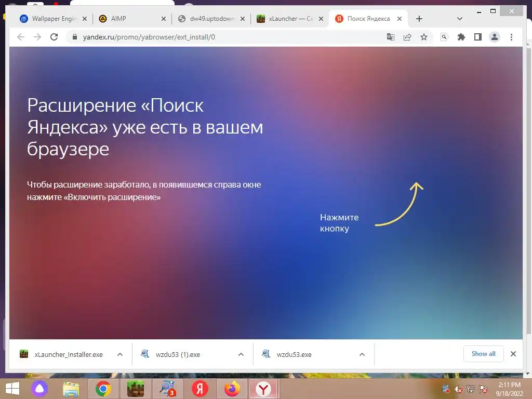Screen dimensions: 532x399
Task: Open File Explorer from taskbar
Action: [x=71, y=389]
